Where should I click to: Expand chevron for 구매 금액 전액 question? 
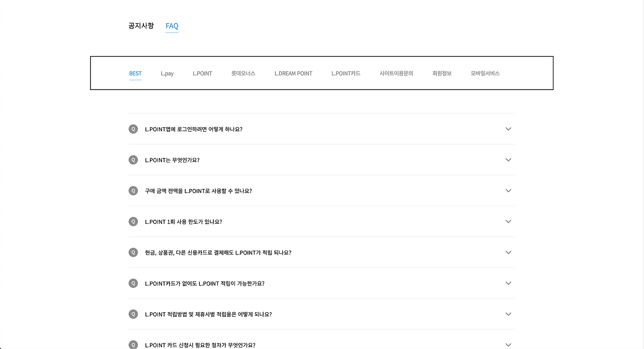(x=508, y=191)
